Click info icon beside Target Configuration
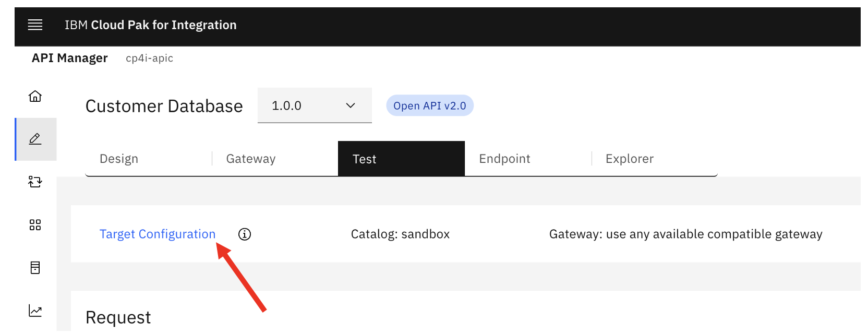Image resolution: width=868 pixels, height=332 pixels. [245, 234]
